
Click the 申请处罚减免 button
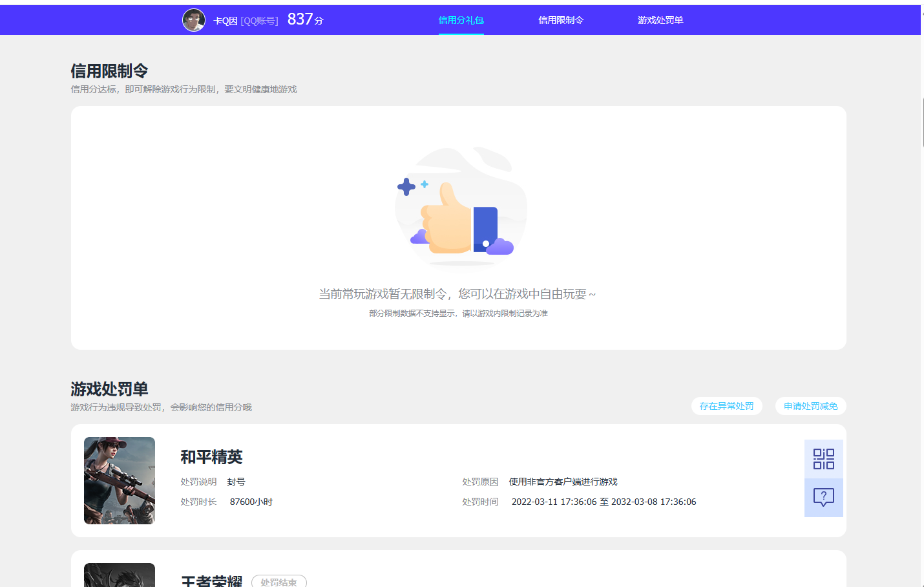tap(810, 406)
